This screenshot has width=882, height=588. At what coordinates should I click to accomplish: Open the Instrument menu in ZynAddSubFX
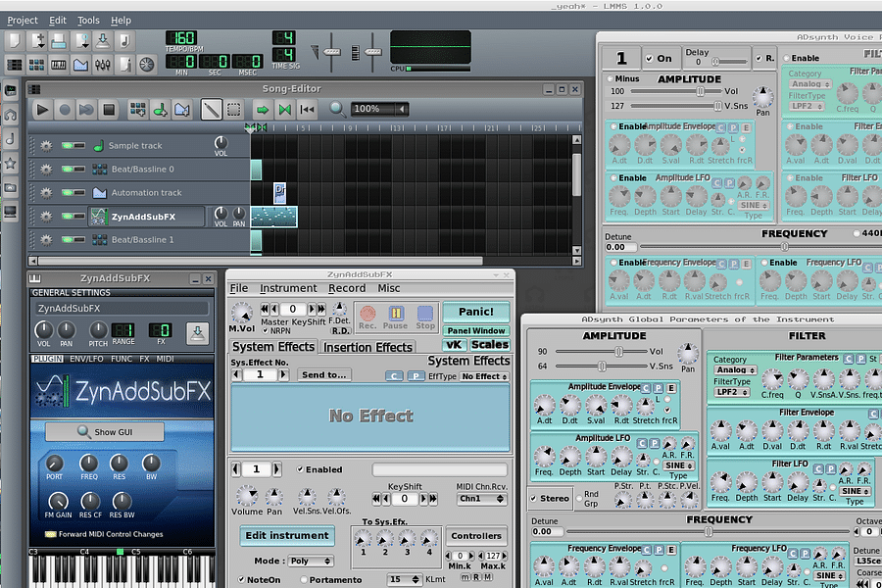tap(288, 287)
